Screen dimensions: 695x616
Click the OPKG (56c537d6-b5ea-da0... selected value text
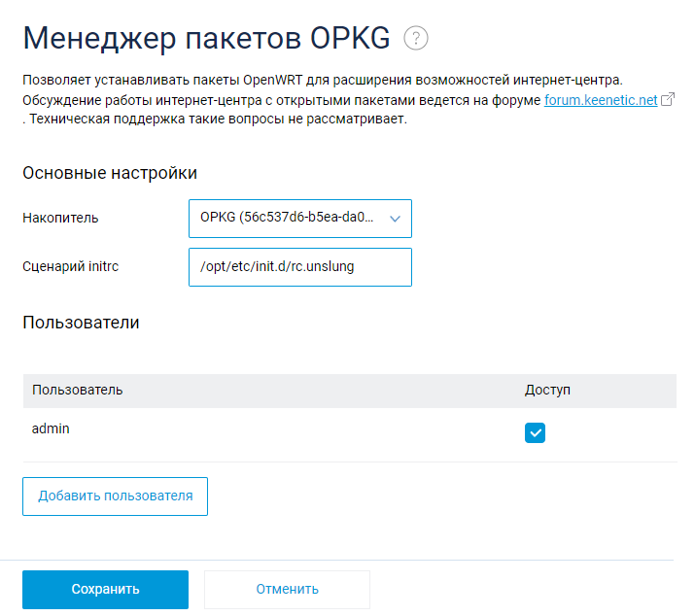286,219
